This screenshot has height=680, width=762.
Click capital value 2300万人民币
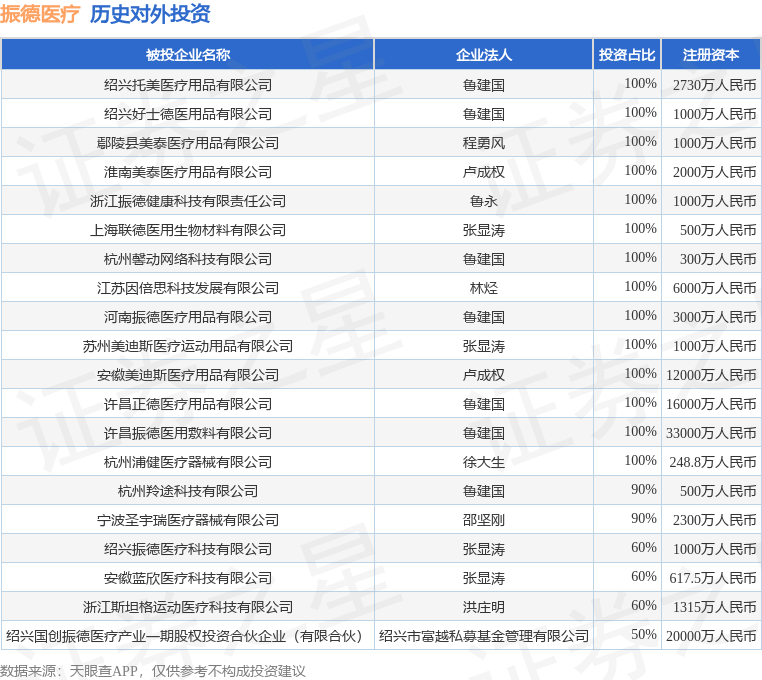[x=714, y=520]
